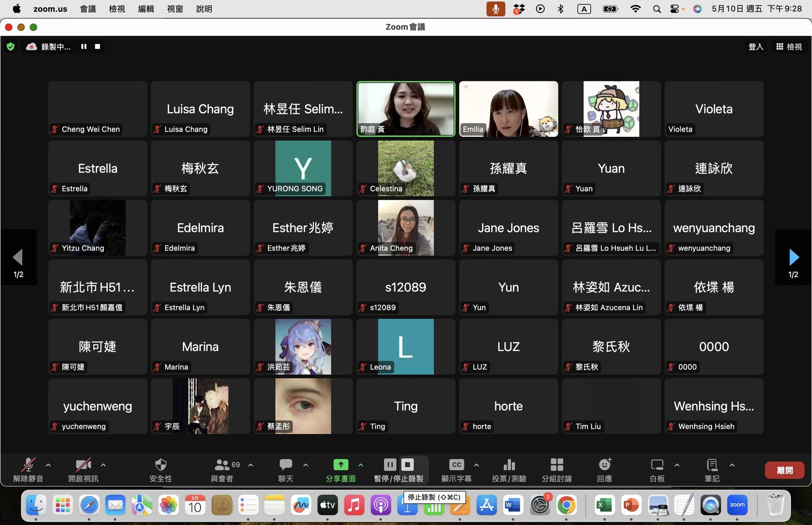
Task: Click the green encryption shield icon
Action: click(x=11, y=47)
